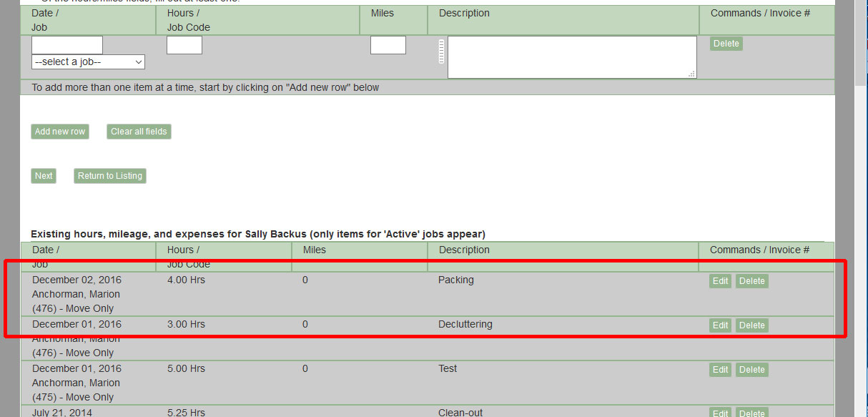Click the Date input field
Viewport: 868px width, 417px height.
(x=67, y=45)
